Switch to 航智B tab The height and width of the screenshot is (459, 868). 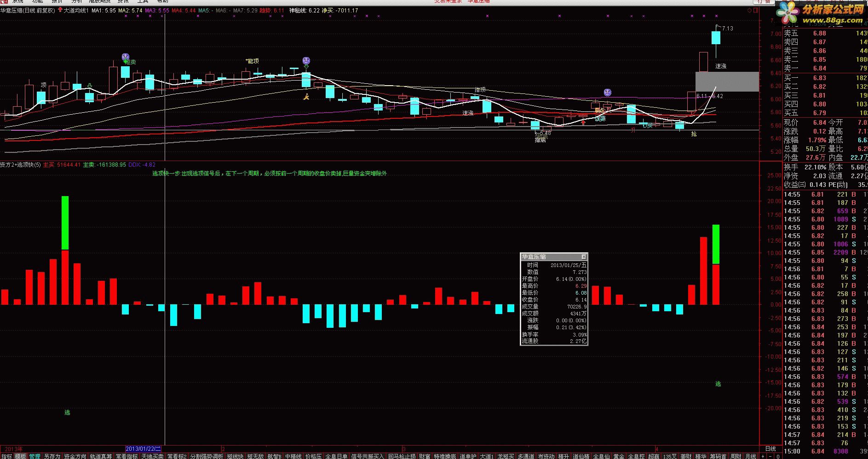[x=274, y=456]
